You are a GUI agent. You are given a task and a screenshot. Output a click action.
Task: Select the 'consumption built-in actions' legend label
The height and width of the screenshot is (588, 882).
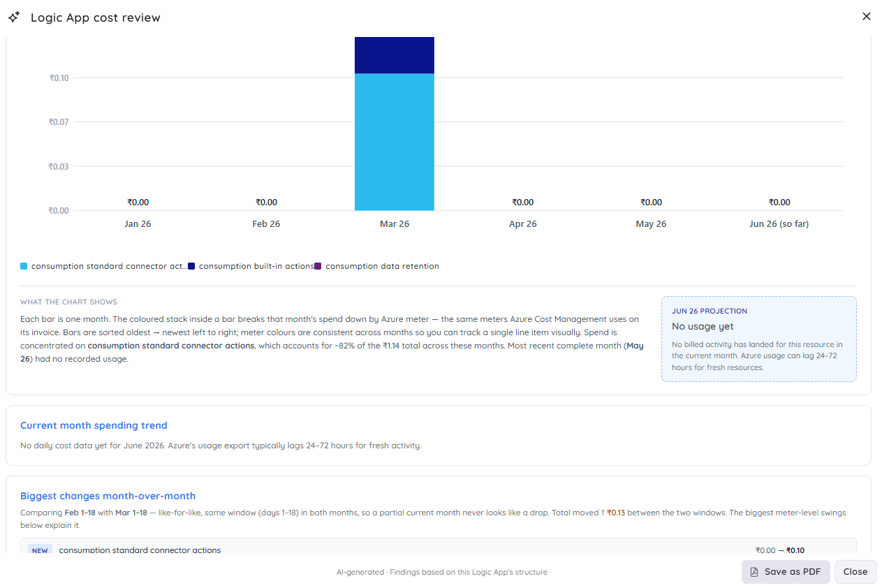[x=256, y=266]
